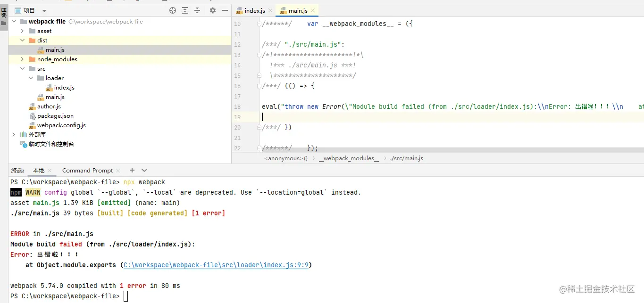Switch to index.js editor tab
Viewport: 644px width, 303px height.
pyautogui.click(x=255, y=11)
